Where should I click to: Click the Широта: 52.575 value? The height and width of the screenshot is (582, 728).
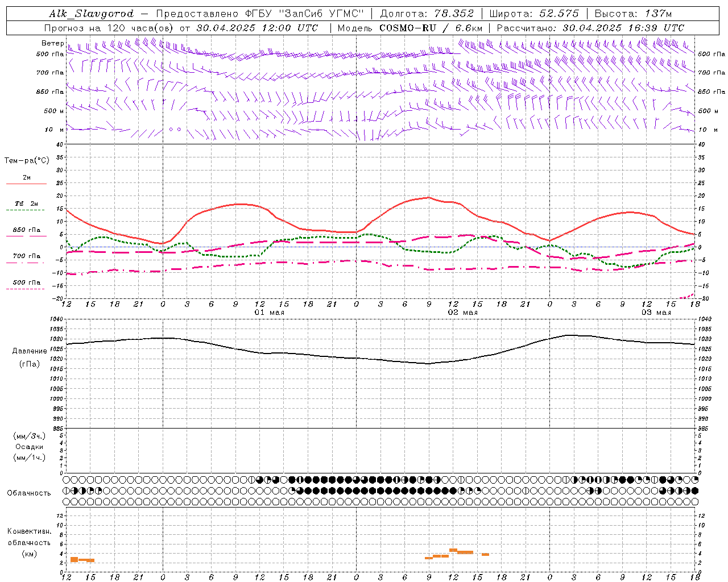534,14
